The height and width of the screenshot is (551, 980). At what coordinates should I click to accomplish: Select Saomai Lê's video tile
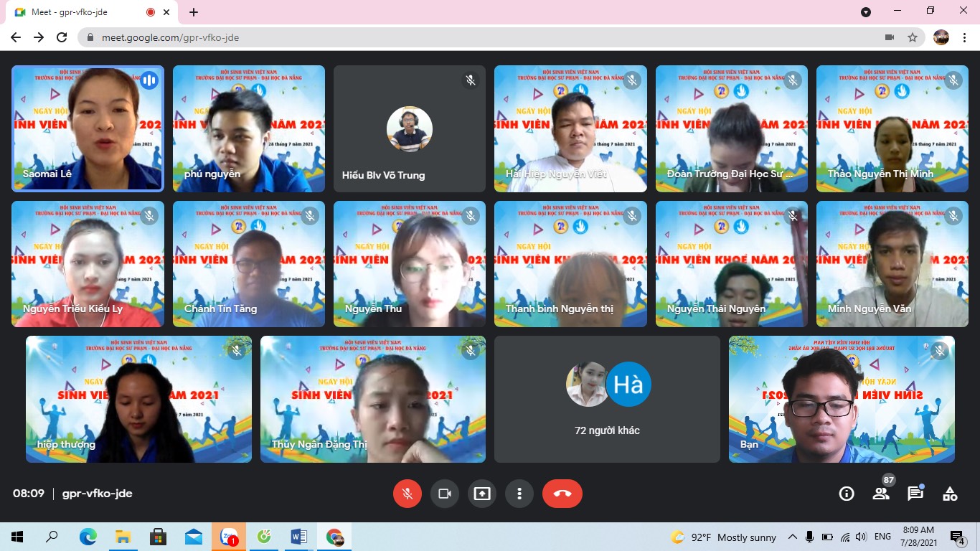[x=88, y=129]
